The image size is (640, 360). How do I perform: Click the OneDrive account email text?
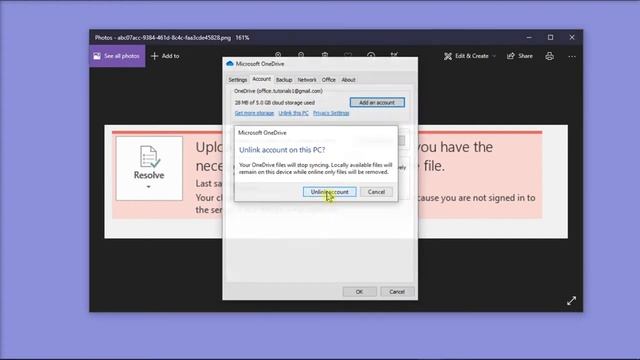pos(278,91)
